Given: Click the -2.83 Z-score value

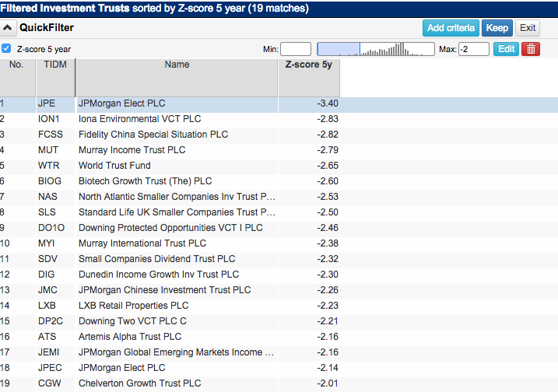Looking at the screenshot, I should click(x=328, y=119).
